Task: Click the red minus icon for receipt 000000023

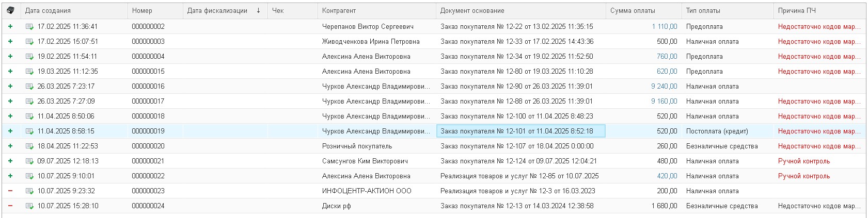Action: tap(10, 191)
